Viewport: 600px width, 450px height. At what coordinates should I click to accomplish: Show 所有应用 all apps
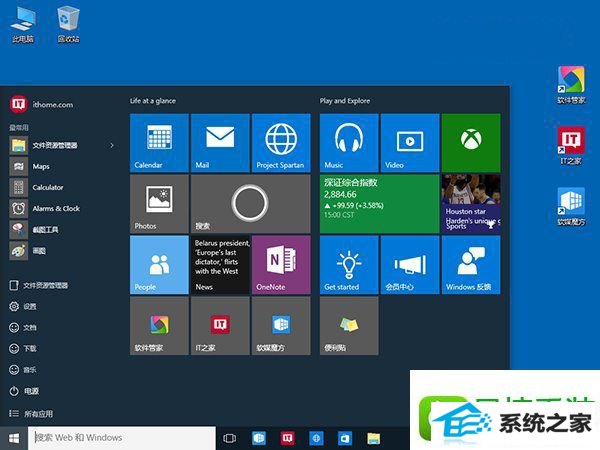pos(31,414)
